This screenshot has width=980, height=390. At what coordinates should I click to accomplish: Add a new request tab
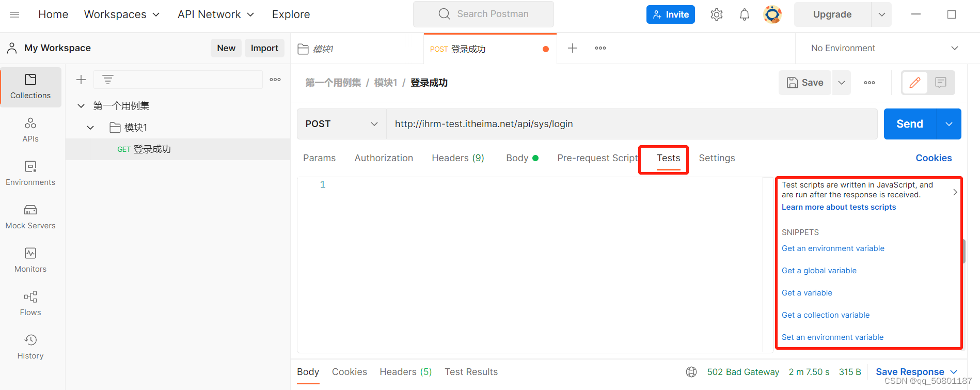point(573,48)
